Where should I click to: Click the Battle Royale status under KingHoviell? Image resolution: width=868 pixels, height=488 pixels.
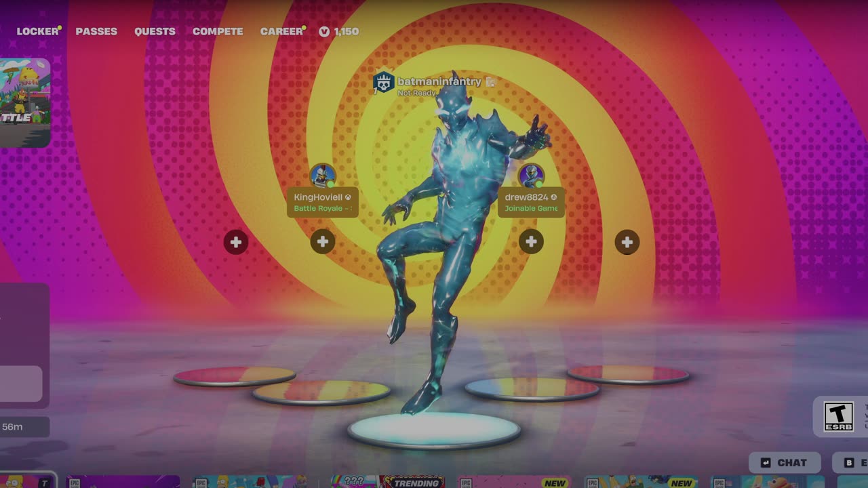(322, 208)
